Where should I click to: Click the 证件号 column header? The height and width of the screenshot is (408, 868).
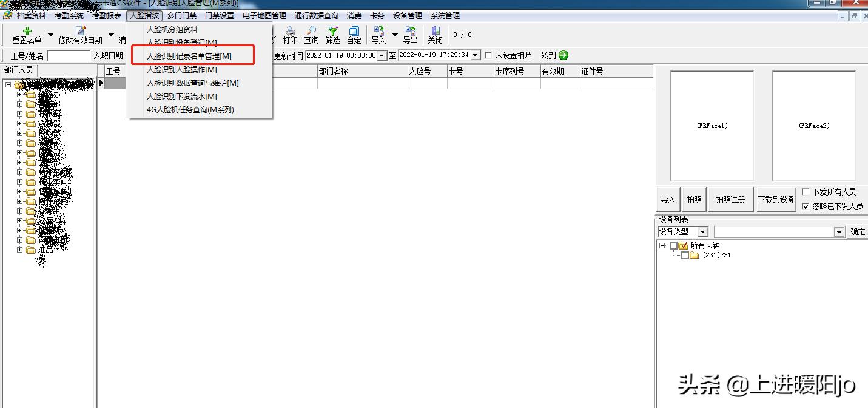pyautogui.click(x=617, y=71)
